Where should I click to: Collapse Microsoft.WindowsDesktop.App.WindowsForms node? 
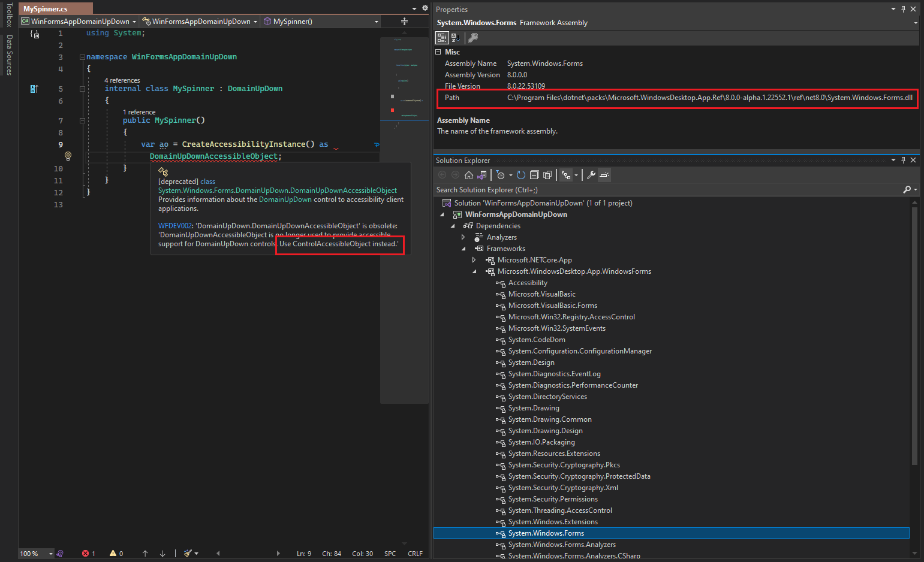pyautogui.click(x=474, y=271)
